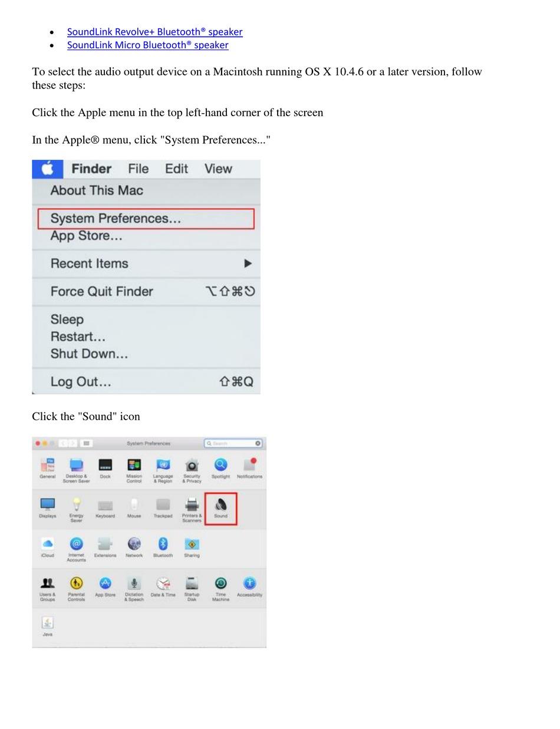Image resolution: width=560 pixels, height=729 pixels.
Task: Open Time Machine preferences
Action: point(220,589)
